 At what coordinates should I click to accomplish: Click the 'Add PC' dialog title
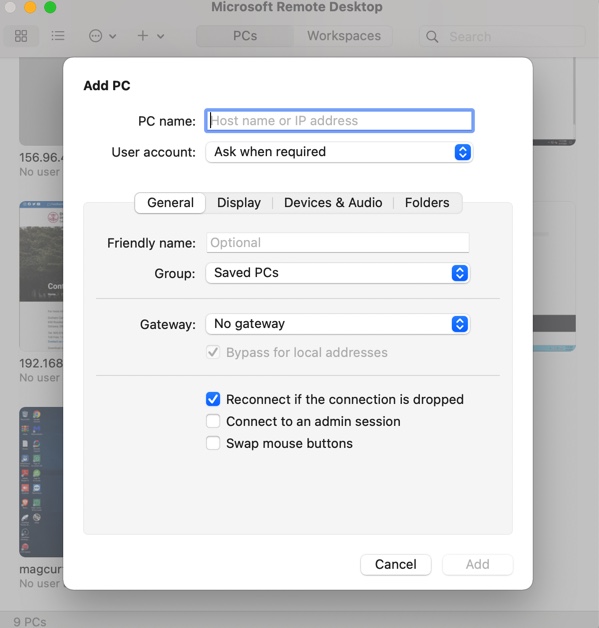coord(107,86)
